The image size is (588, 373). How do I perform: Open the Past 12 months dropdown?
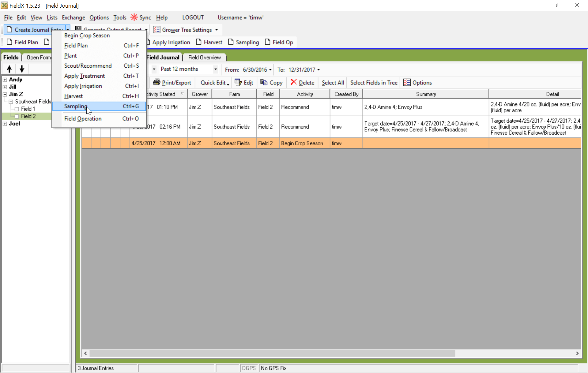(x=216, y=69)
